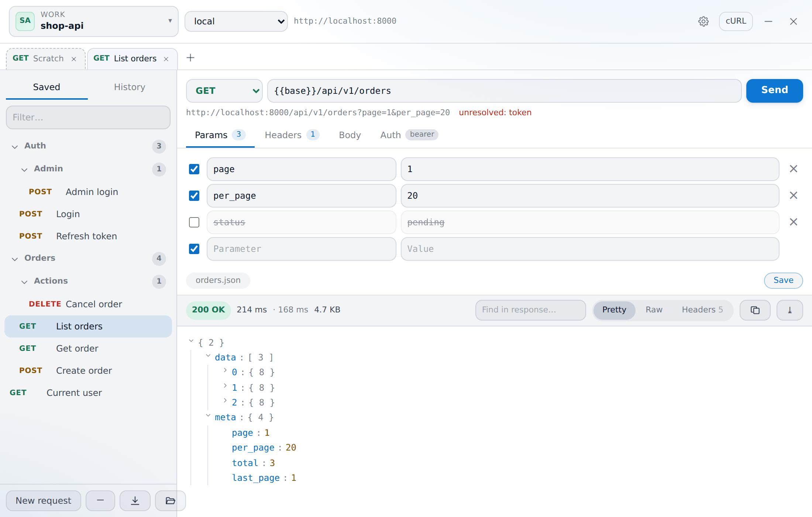This screenshot has width=812, height=517.
Task: Collapse the Auth folder
Action: [15, 147]
